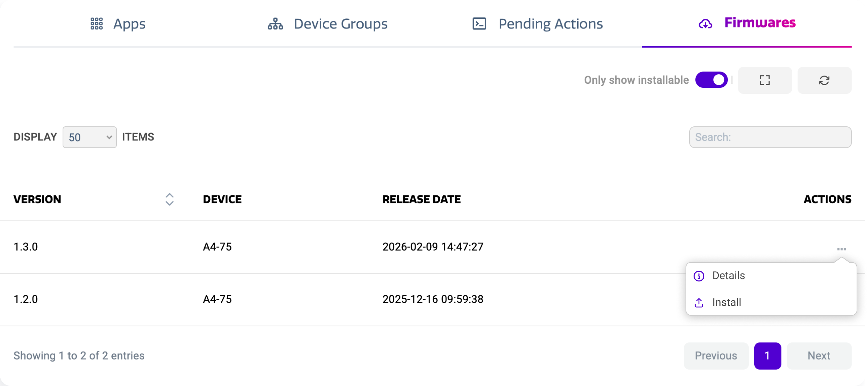Click the Apps grid icon

point(97,24)
